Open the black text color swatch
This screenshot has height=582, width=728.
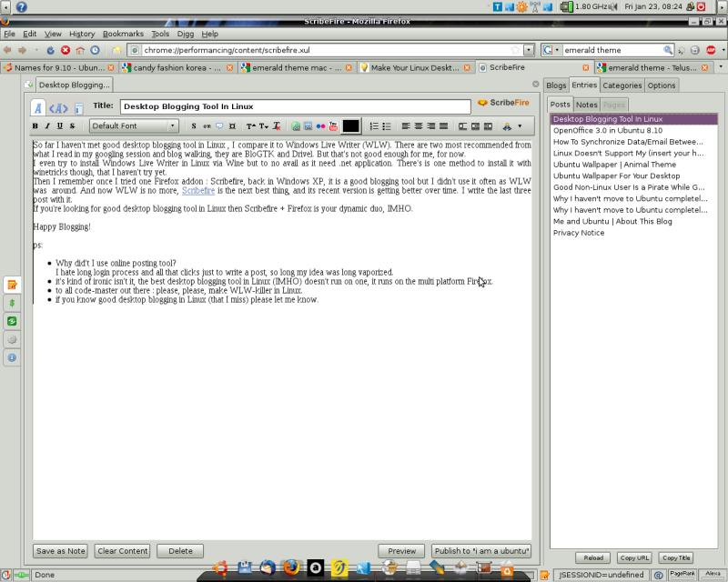[x=350, y=126]
